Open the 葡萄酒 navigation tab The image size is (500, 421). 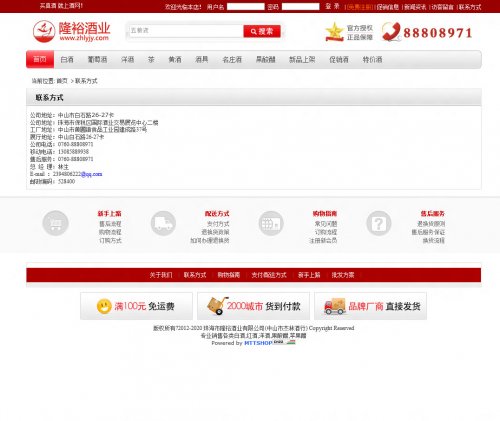click(97, 60)
